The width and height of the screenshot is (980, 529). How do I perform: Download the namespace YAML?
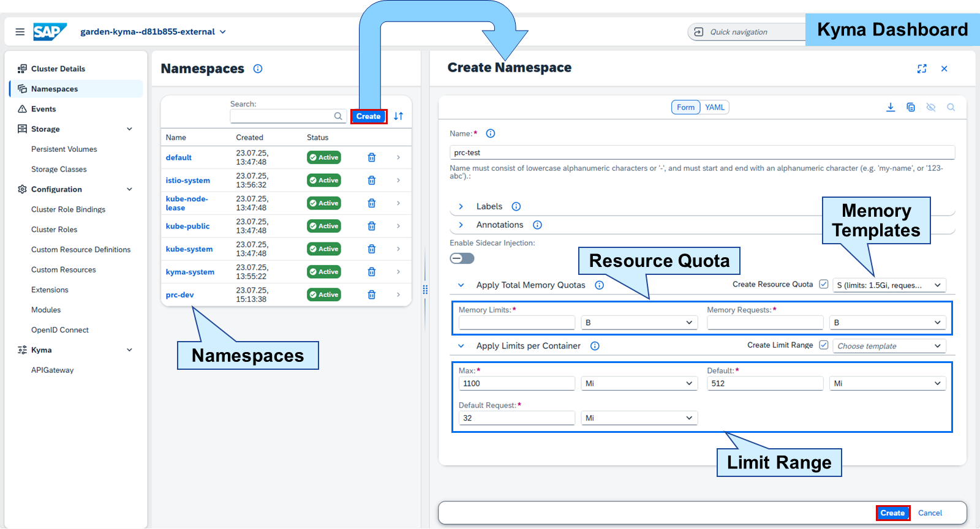[891, 107]
